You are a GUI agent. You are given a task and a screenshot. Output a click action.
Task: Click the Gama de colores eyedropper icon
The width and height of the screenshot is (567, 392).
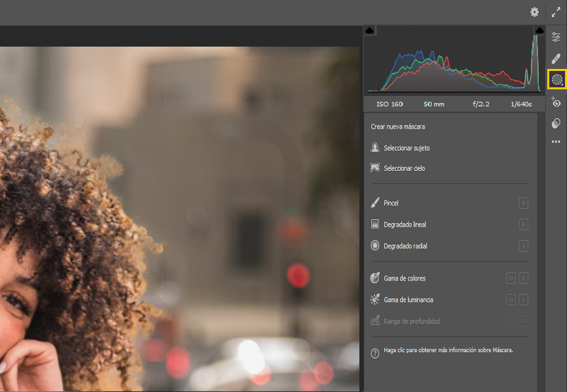(375, 278)
